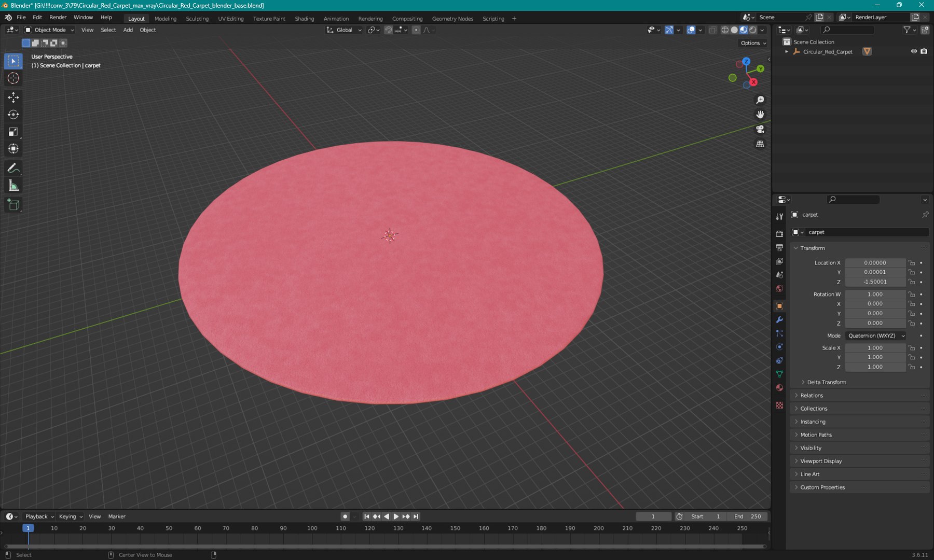
Task: Open Render properties tab icon
Action: (x=779, y=234)
